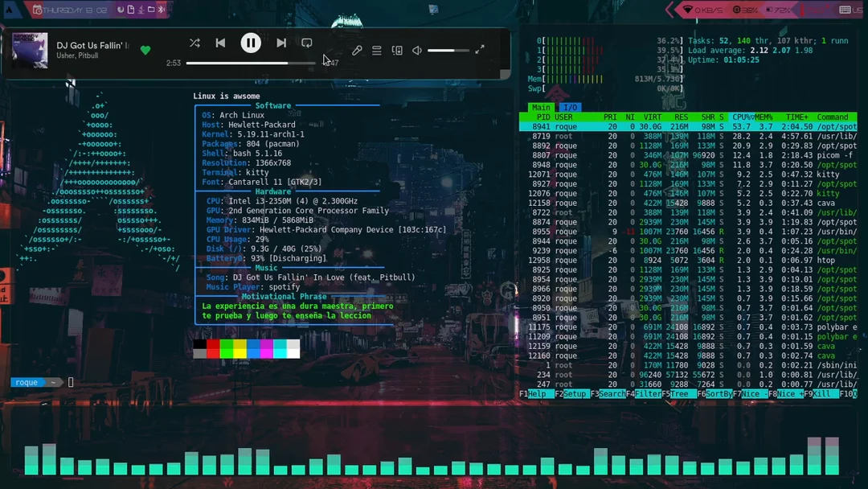Expand the system tray with the red chevron
868x489 pixels.
click(x=668, y=8)
